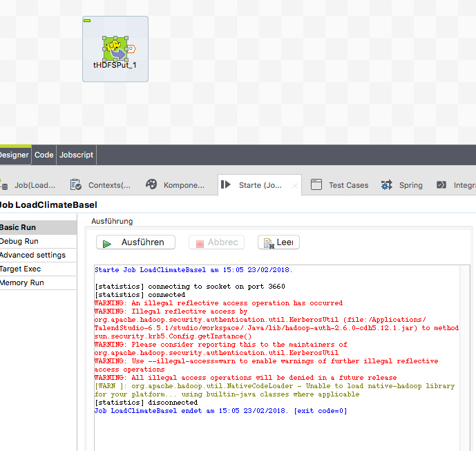Select the tHDFSPut_1 Hadoop component icon
This screenshot has height=451, width=476.
(115, 48)
